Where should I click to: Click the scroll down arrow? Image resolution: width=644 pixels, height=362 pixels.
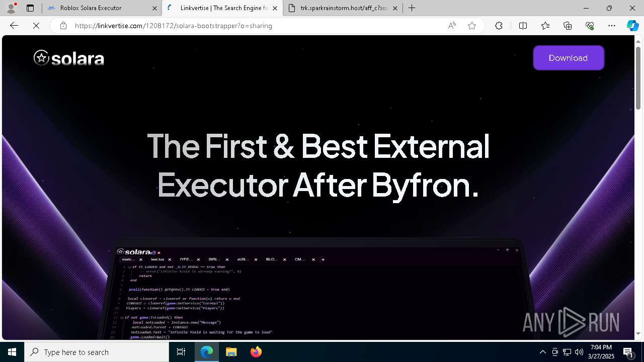pyautogui.click(x=638, y=333)
